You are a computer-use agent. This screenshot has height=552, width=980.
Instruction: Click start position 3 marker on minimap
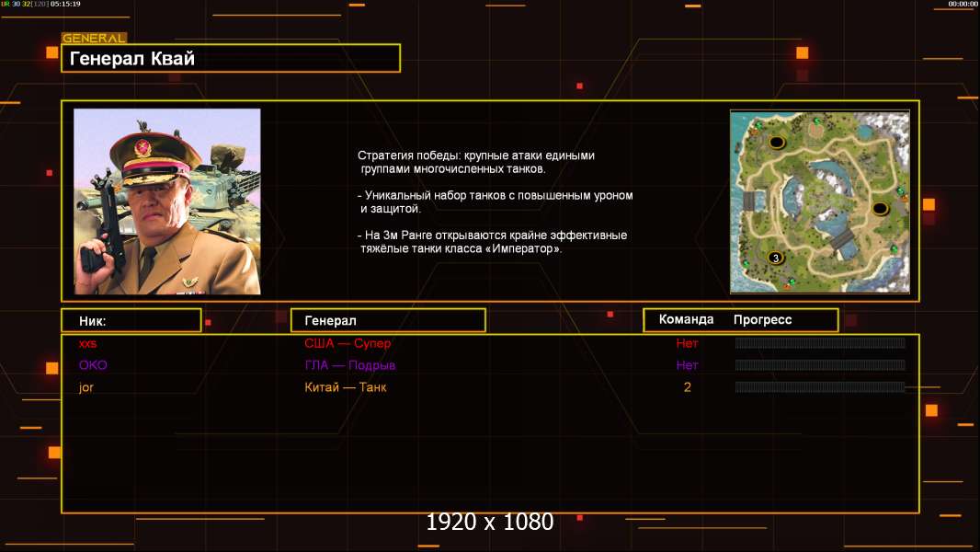point(775,258)
